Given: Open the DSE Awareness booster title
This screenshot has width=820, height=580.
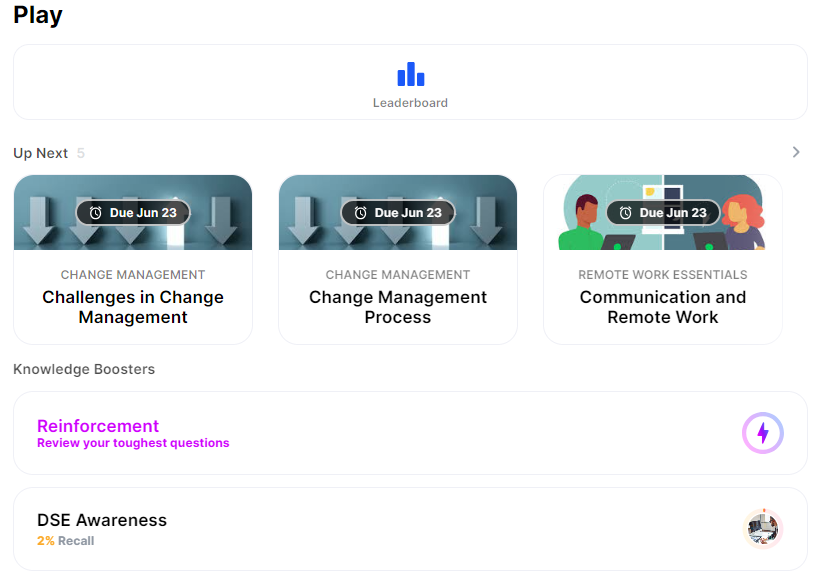Looking at the screenshot, I should click(x=102, y=520).
